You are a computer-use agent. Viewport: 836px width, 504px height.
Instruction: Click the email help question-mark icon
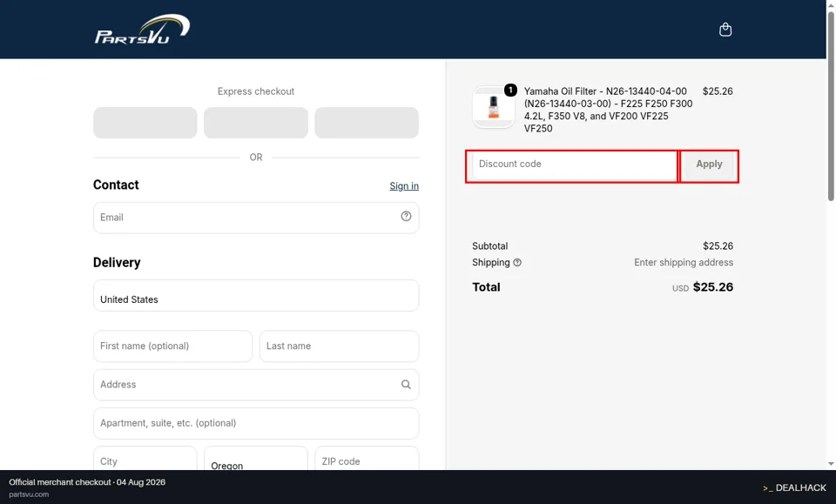pyautogui.click(x=406, y=216)
